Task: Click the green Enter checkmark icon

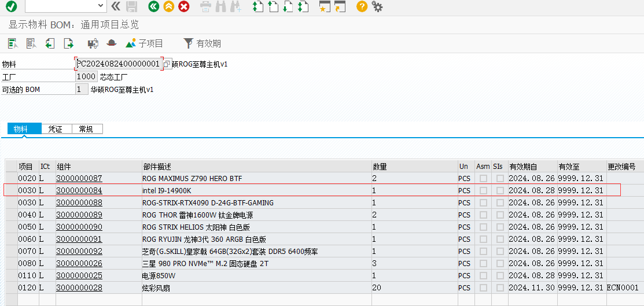Action: [12, 6]
